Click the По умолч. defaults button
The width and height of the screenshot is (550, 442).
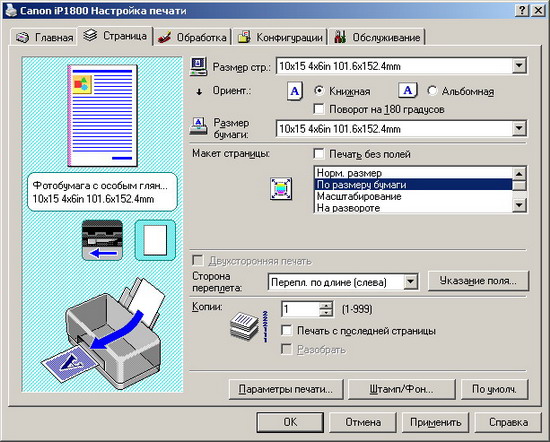pyautogui.click(x=494, y=389)
